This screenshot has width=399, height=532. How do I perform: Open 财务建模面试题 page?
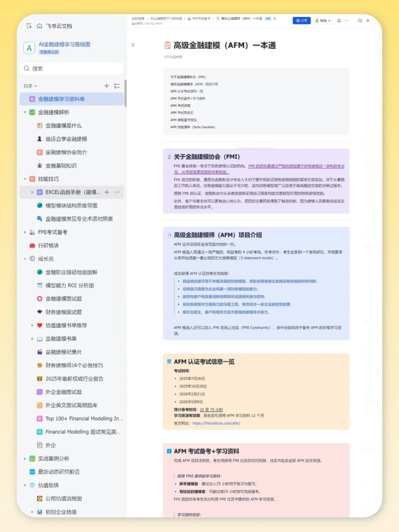coord(64,312)
